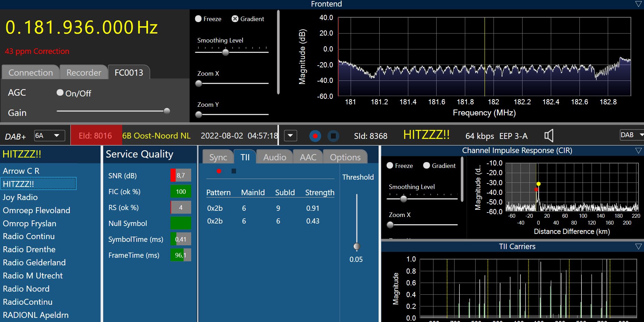Enable Freeze in the CIR panel
This screenshot has width=644, height=322.
point(390,165)
